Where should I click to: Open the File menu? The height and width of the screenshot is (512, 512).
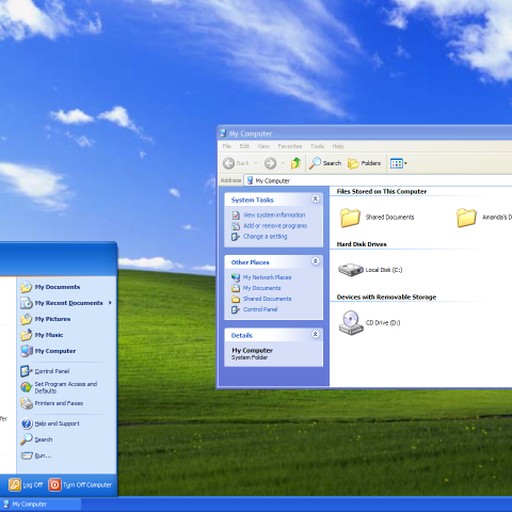(227, 146)
